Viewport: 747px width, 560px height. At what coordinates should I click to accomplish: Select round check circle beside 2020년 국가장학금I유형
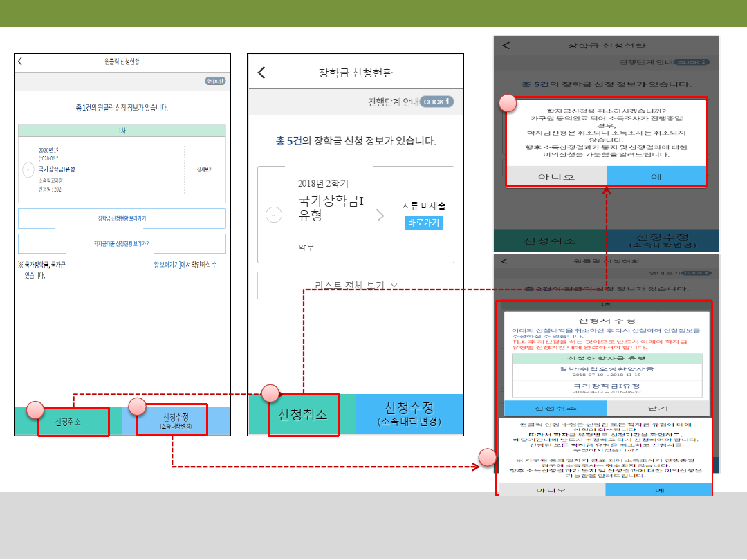coord(28,169)
